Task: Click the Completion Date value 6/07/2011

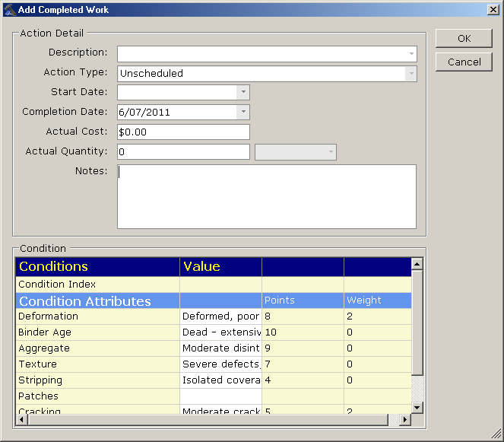Action: (144, 113)
